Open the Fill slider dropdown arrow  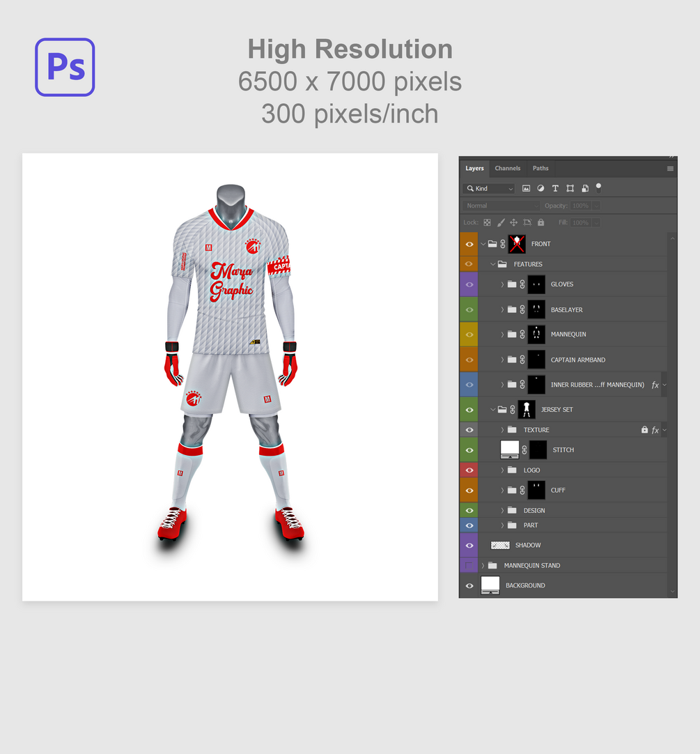click(596, 222)
